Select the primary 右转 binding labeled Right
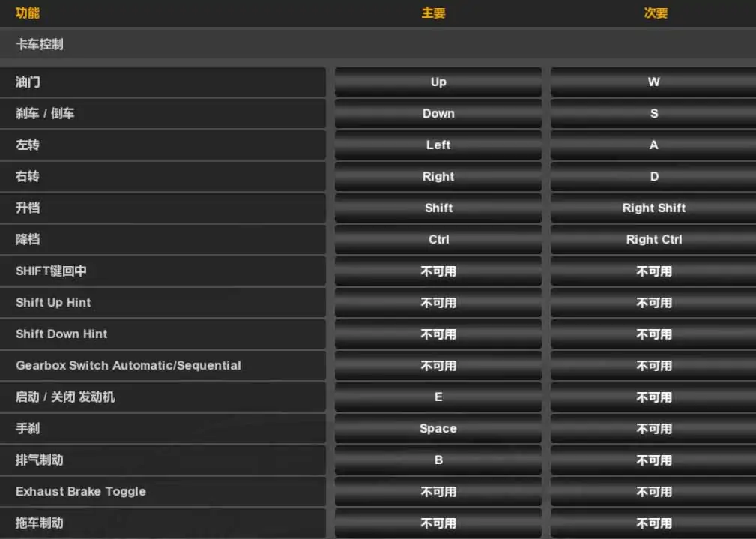756x539 pixels. point(438,177)
